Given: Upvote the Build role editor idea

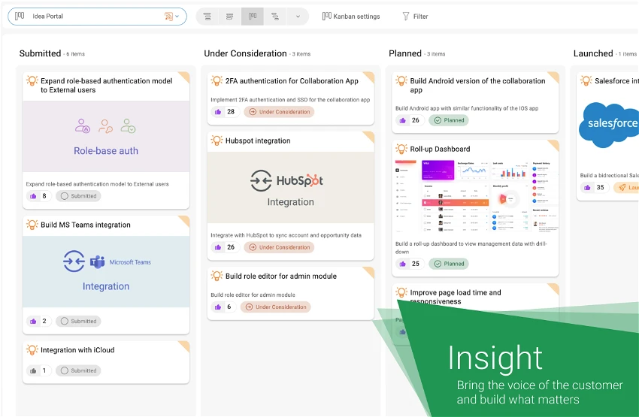Looking at the screenshot, I should pyautogui.click(x=218, y=307).
